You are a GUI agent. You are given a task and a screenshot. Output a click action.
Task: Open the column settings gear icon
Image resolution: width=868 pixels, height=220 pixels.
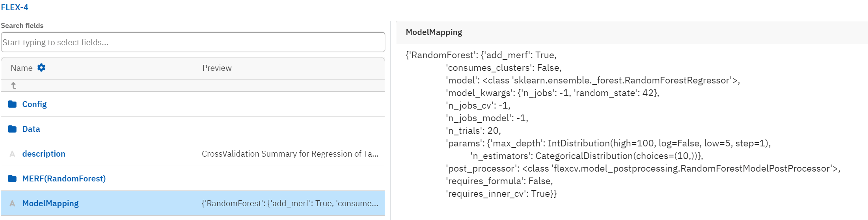41,68
